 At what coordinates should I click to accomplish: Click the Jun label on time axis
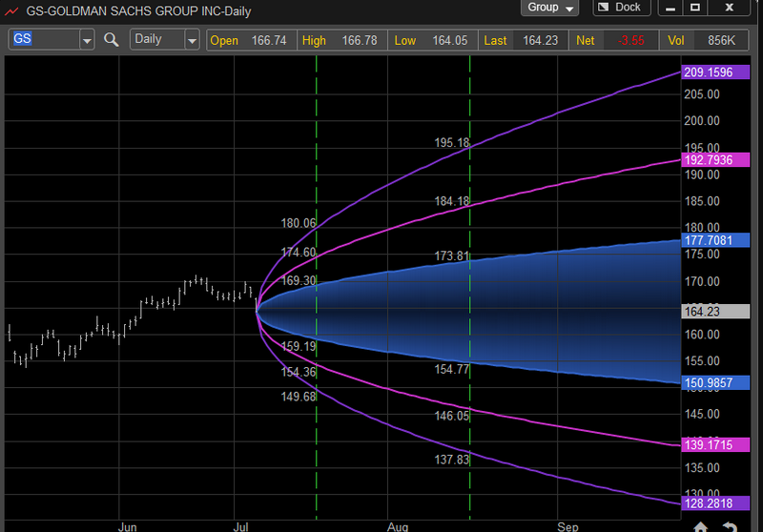(128, 527)
